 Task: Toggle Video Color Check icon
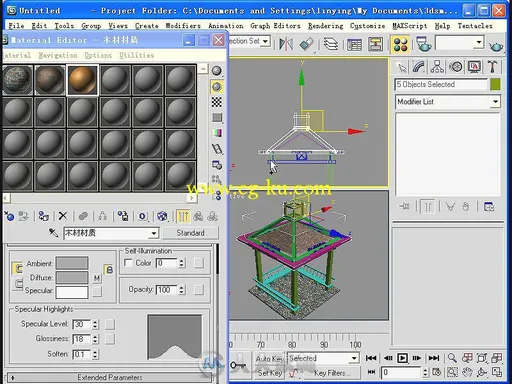[217, 133]
